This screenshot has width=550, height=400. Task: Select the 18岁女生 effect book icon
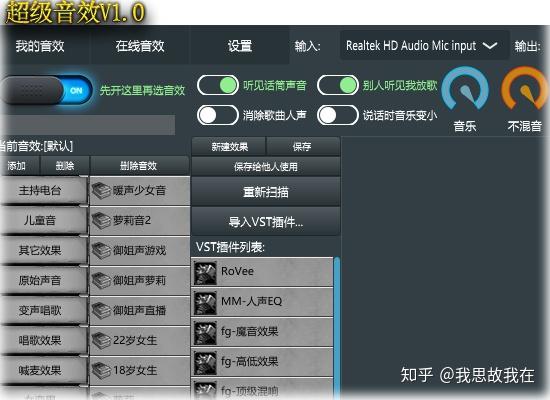point(101,371)
